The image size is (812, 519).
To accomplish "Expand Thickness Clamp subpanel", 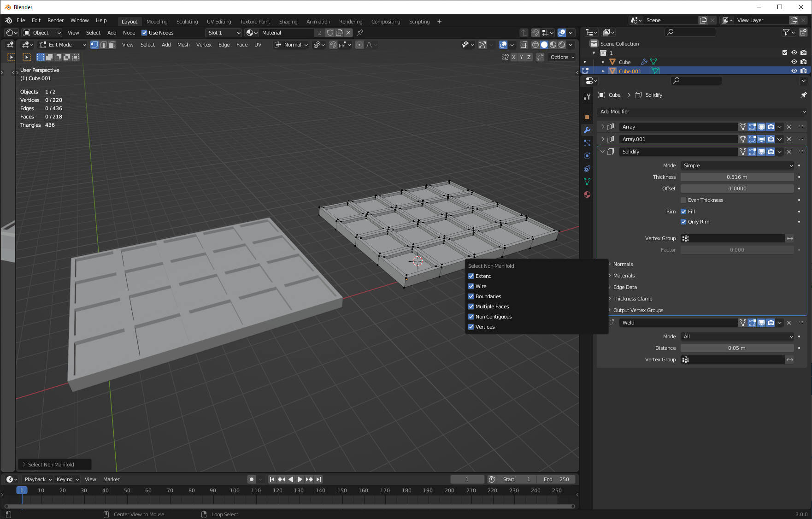I will pos(632,299).
